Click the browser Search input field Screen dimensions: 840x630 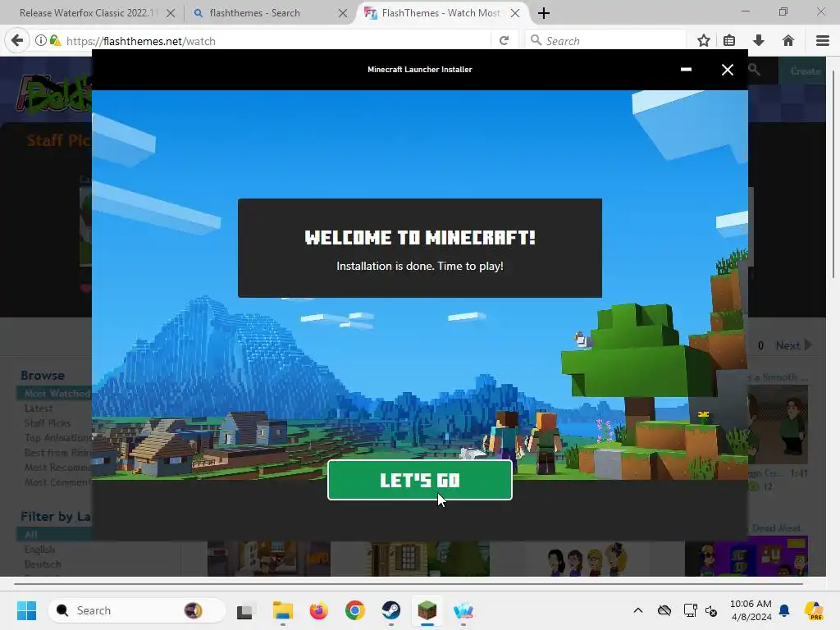click(x=605, y=41)
